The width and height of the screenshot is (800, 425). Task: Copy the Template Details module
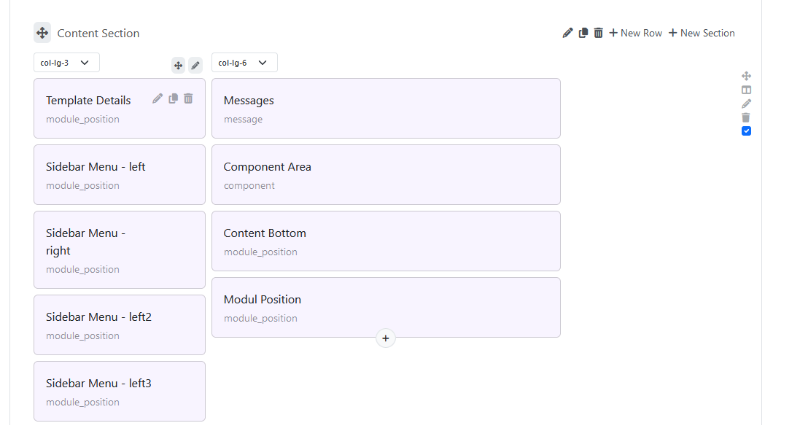(173, 98)
